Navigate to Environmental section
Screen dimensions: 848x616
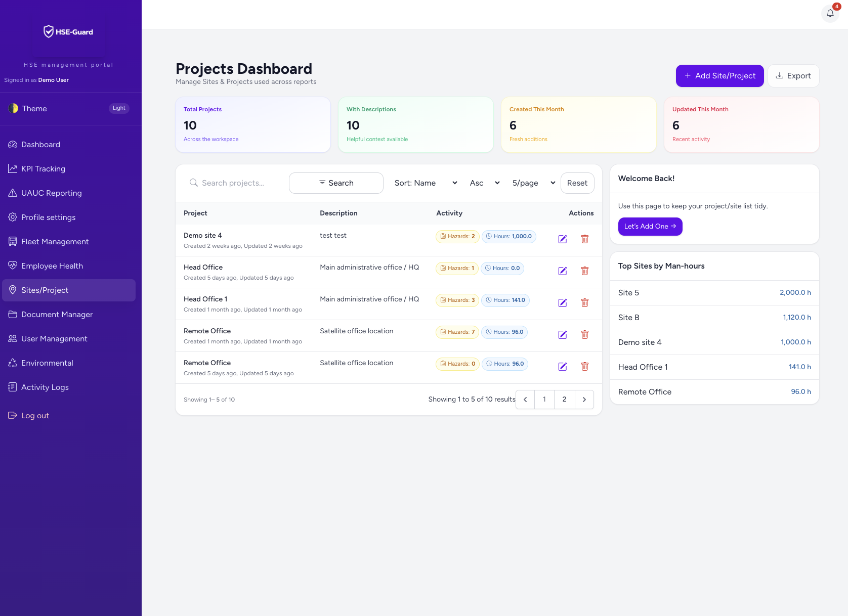pyautogui.click(x=47, y=363)
